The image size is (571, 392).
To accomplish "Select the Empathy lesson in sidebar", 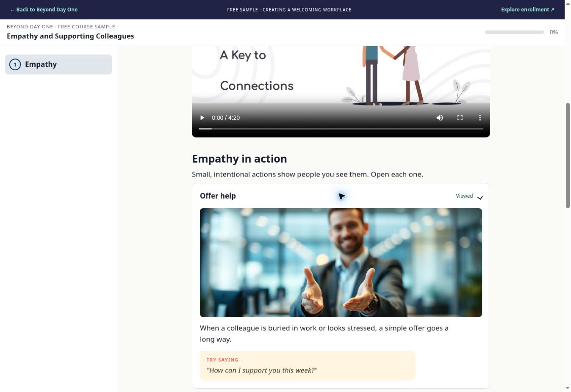I will [58, 64].
